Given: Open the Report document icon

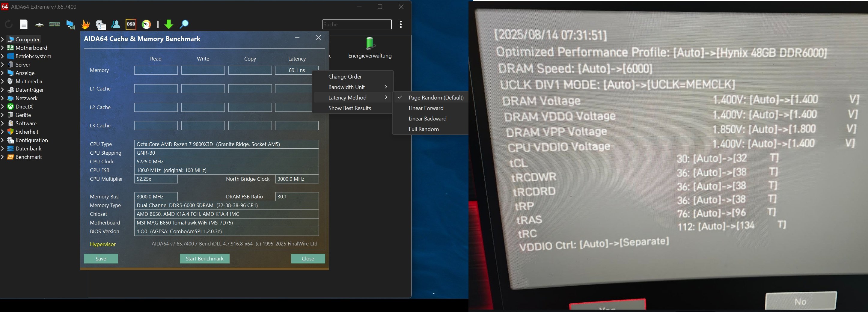Looking at the screenshot, I should click(x=24, y=24).
